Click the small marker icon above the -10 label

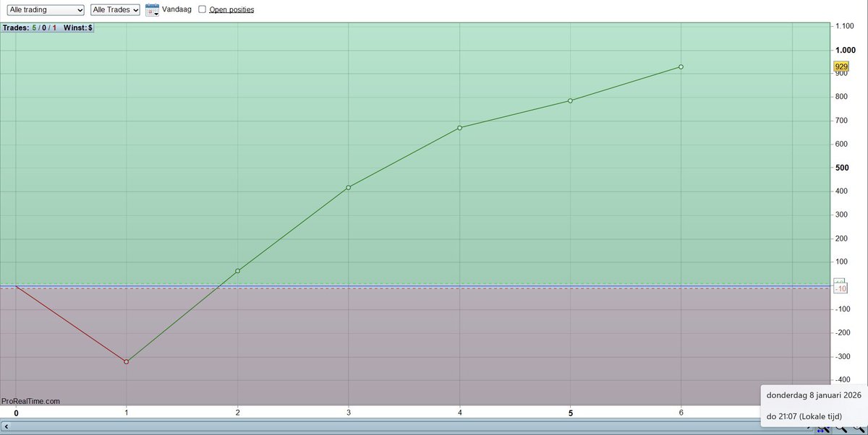coord(839,280)
